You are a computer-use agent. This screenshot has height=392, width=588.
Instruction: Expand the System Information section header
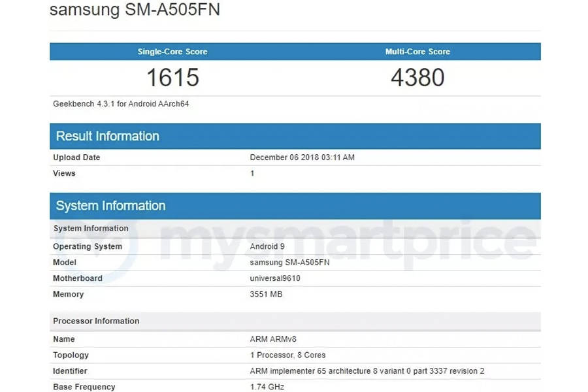point(110,206)
